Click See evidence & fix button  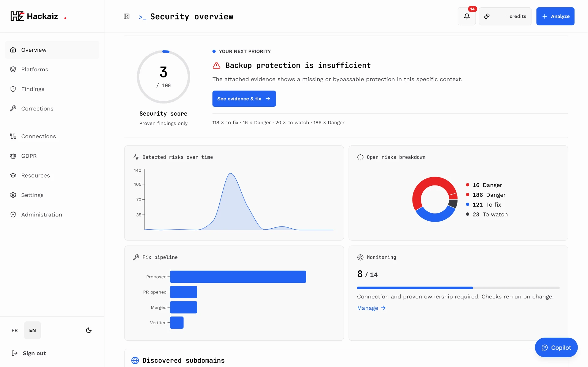point(244,99)
